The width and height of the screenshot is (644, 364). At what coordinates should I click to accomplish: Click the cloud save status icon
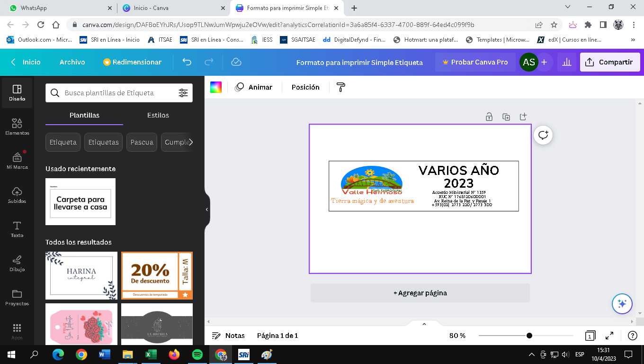tap(236, 62)
